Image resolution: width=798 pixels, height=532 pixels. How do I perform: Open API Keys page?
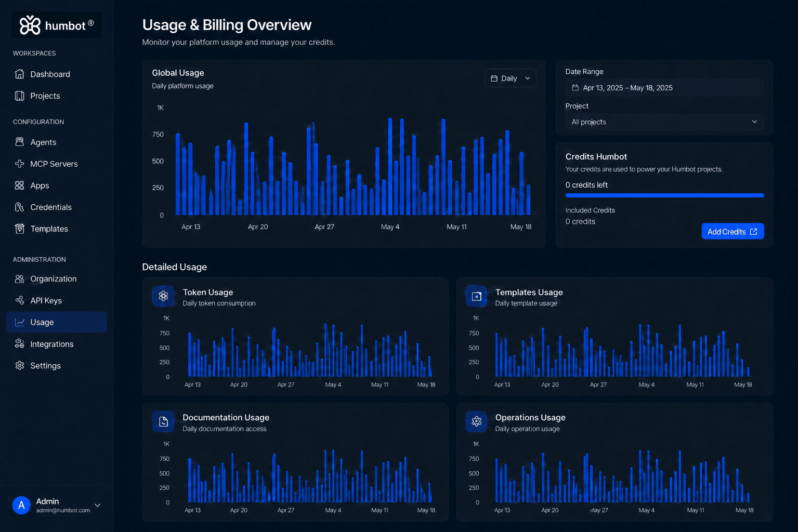(57, 300)
